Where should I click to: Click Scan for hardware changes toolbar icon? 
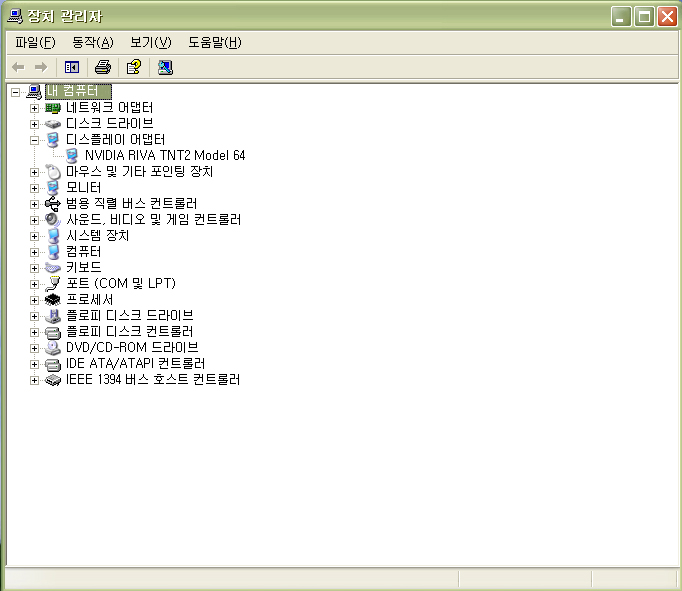[x=165, y=67]
